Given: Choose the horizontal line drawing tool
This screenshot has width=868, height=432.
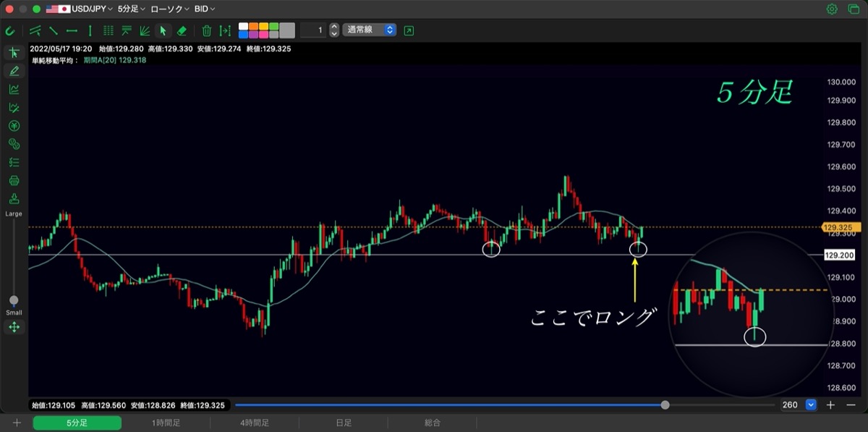Looking at the screenshot, I should point(72,30).
